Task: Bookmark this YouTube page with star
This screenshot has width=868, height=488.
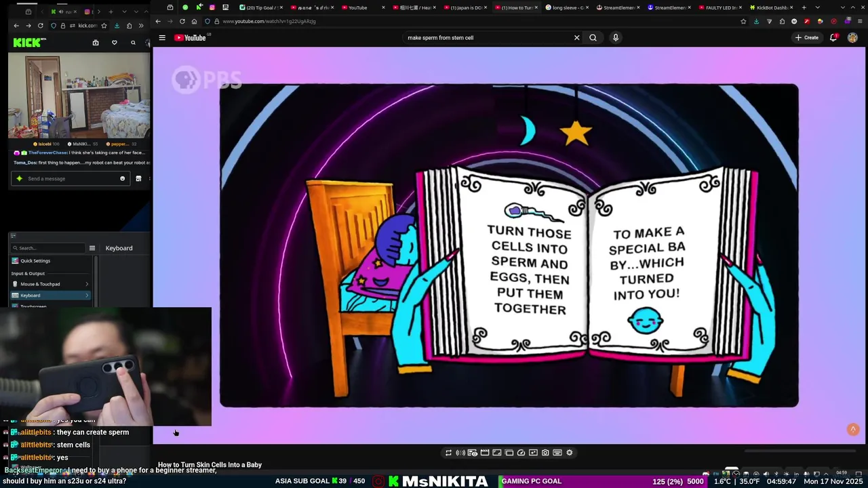Action: [x=743, y=21]
